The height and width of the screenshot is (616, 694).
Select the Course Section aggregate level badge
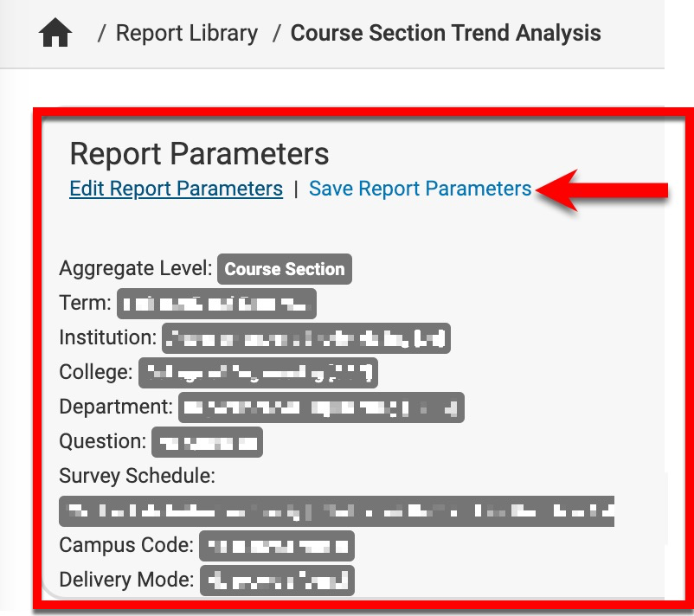285,269
